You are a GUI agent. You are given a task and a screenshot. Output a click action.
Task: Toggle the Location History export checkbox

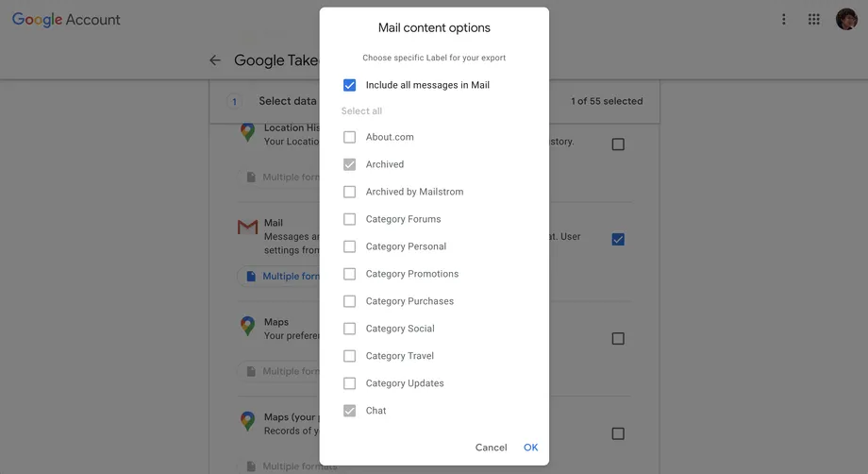point(618,144)
